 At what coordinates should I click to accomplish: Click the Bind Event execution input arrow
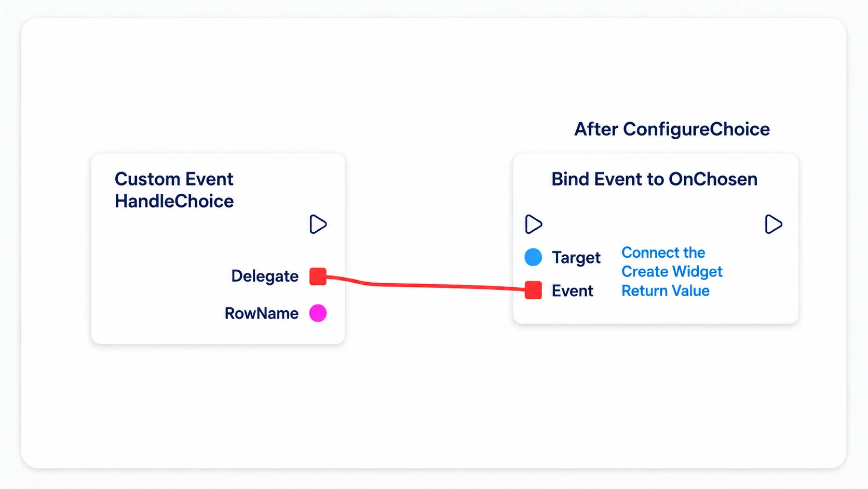pyautogui.click(x=534, y=224)
